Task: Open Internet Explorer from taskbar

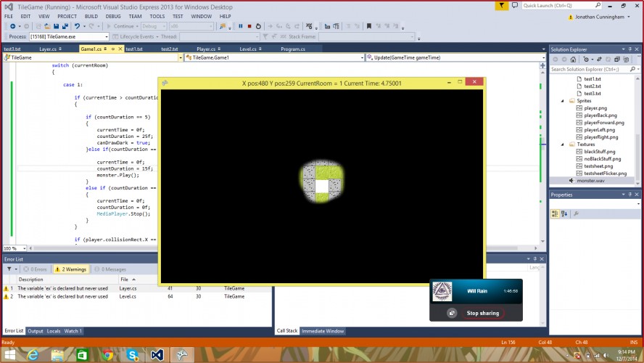Action: pos(33,355)
